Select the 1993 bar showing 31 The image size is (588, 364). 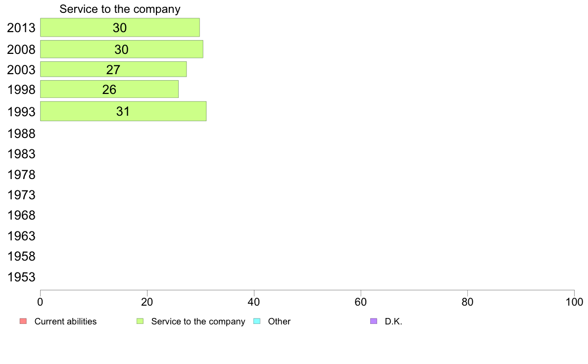pyautogui.click(x=123, y=111)
